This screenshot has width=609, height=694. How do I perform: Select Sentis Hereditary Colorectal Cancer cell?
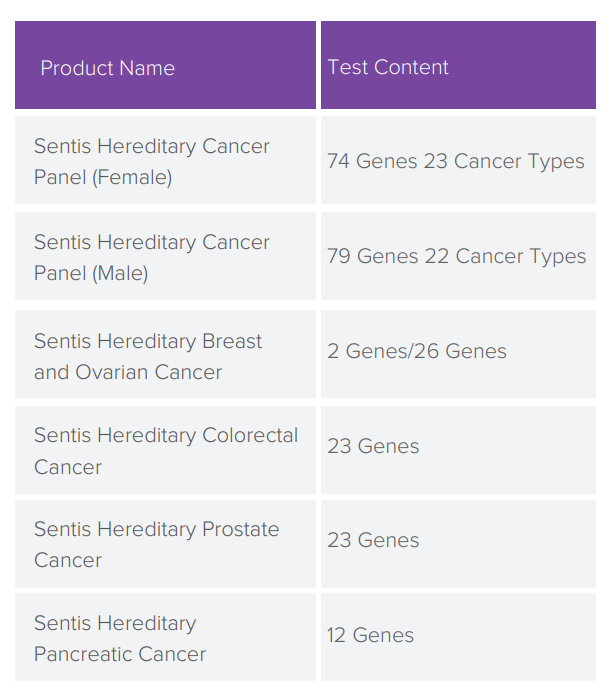click(x=165, y=450)
